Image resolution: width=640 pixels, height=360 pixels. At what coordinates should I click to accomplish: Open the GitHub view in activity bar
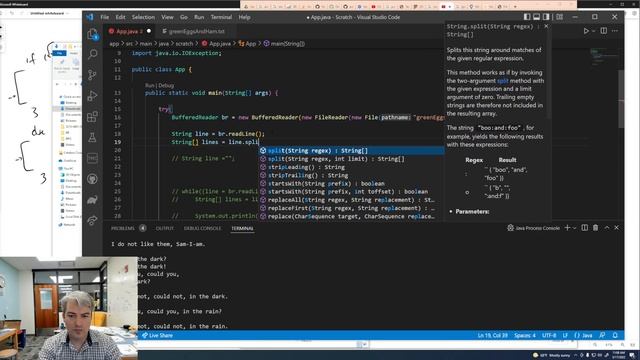(x=93, y=179)
